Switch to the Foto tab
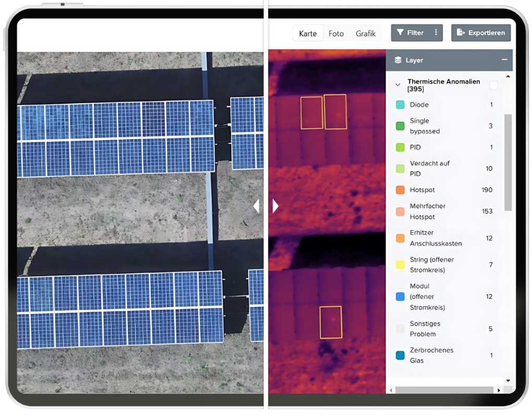Viewport: 532px width, 416px height. (336, 33)
